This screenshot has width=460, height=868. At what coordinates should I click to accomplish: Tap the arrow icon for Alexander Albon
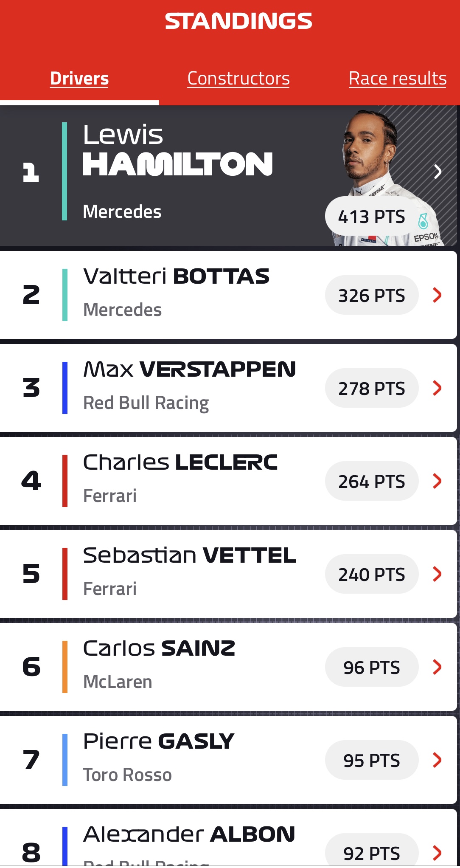pos(437,852)
